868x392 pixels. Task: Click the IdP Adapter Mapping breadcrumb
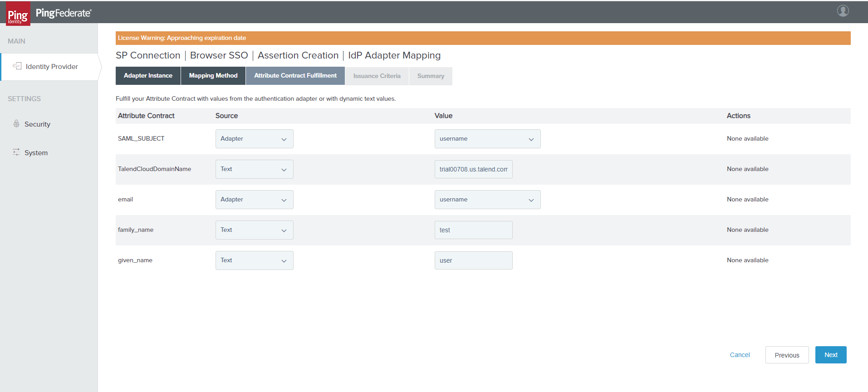click(x=394, y=55)
